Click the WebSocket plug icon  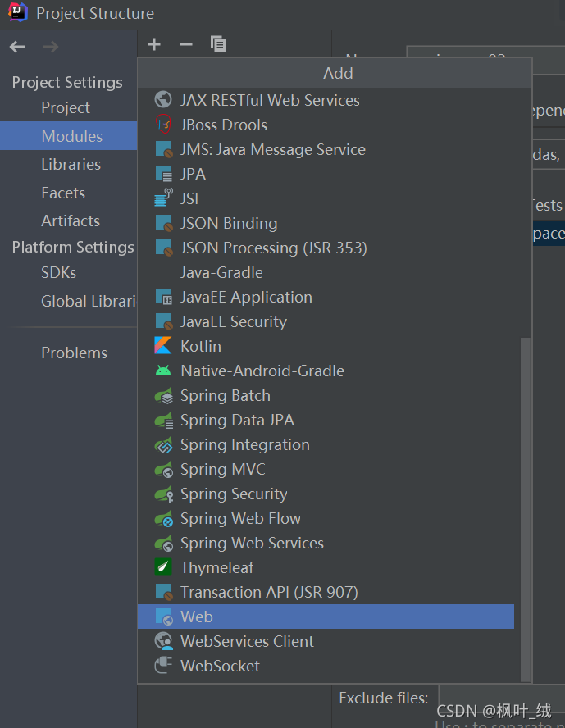click(163, 666)
